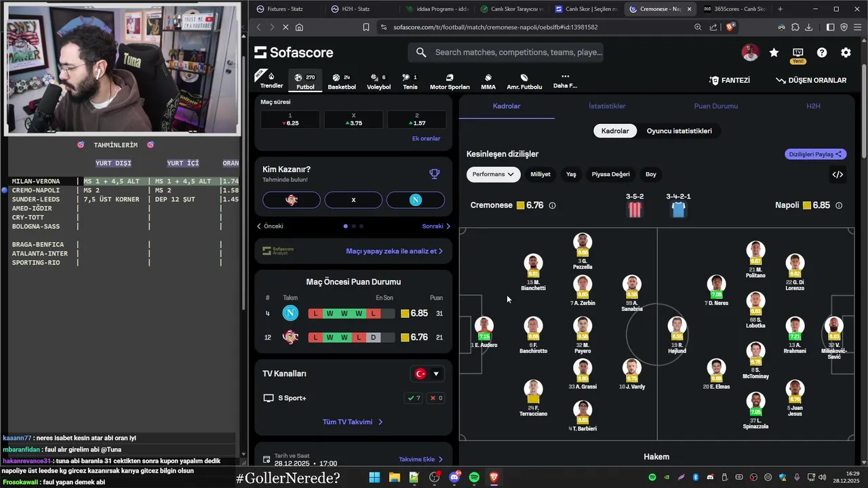This screenshot has width=868, height=488.
Task: Click the Brave shields icon
Action: (730, 27)
